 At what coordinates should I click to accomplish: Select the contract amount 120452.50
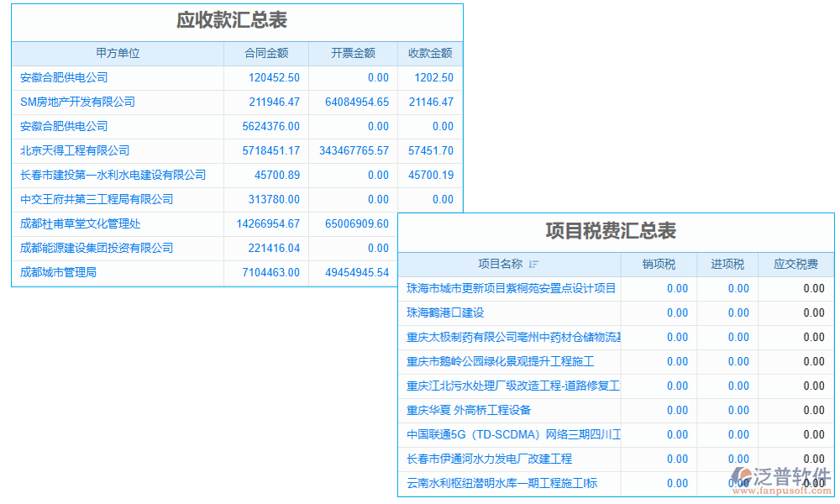275,77
